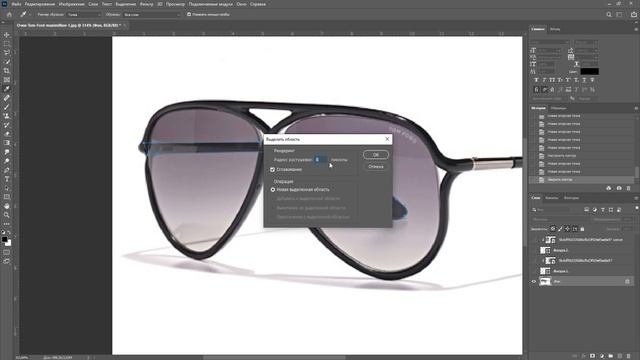Open the Изображение menu
640x360 pixels.
(71, 4)
